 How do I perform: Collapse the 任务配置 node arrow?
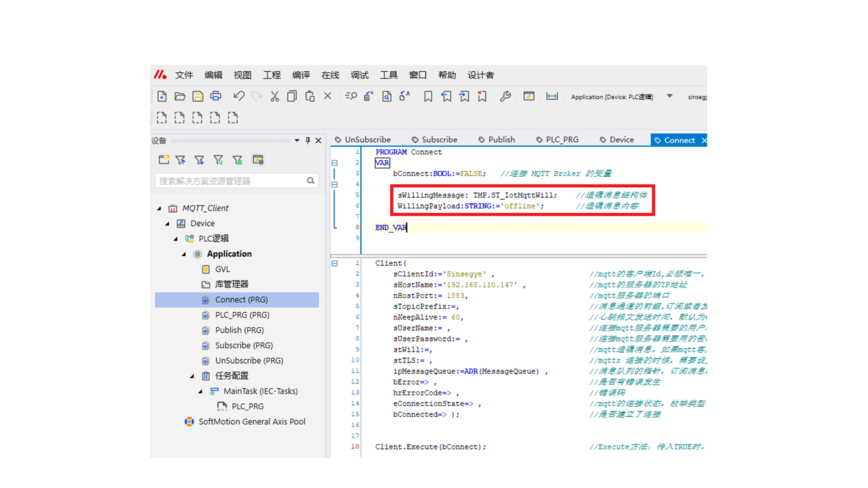[x=192, y=376]
